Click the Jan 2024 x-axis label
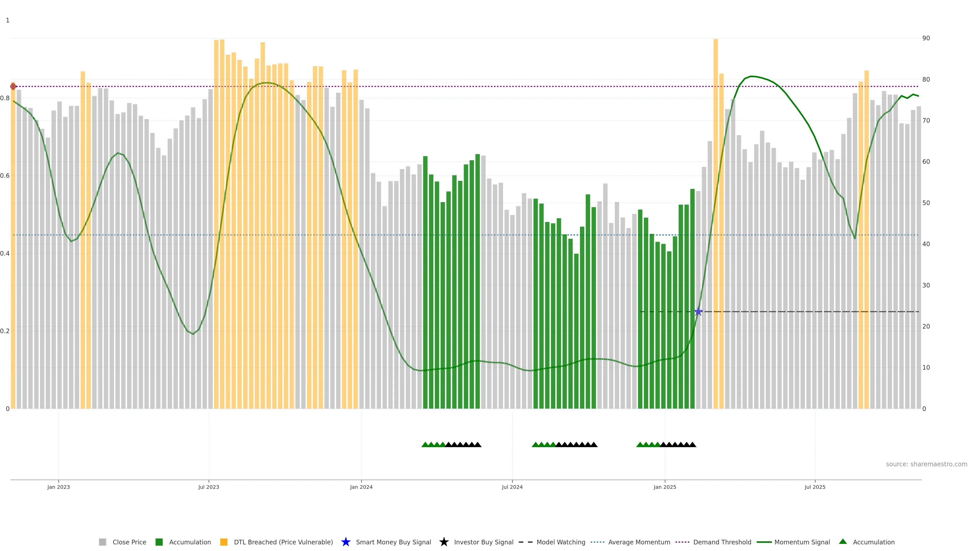This screenshot has height=551, width=980. coord(361,487)
